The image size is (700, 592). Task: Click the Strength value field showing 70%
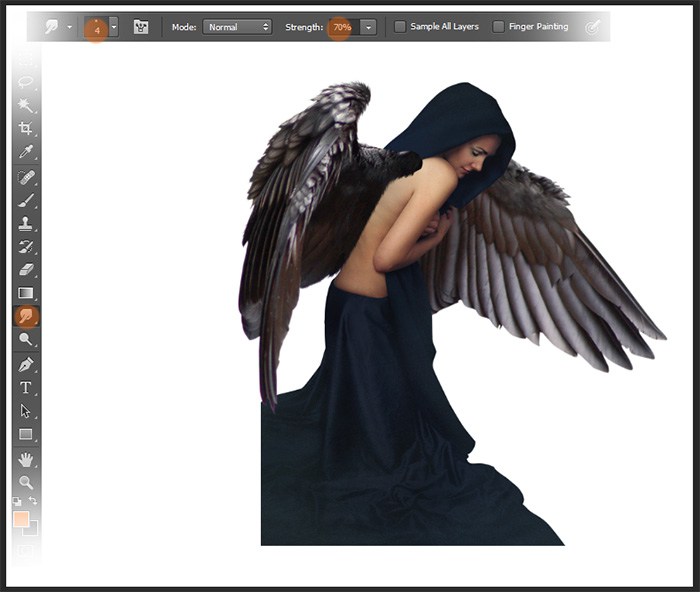(x=342, y=27)
